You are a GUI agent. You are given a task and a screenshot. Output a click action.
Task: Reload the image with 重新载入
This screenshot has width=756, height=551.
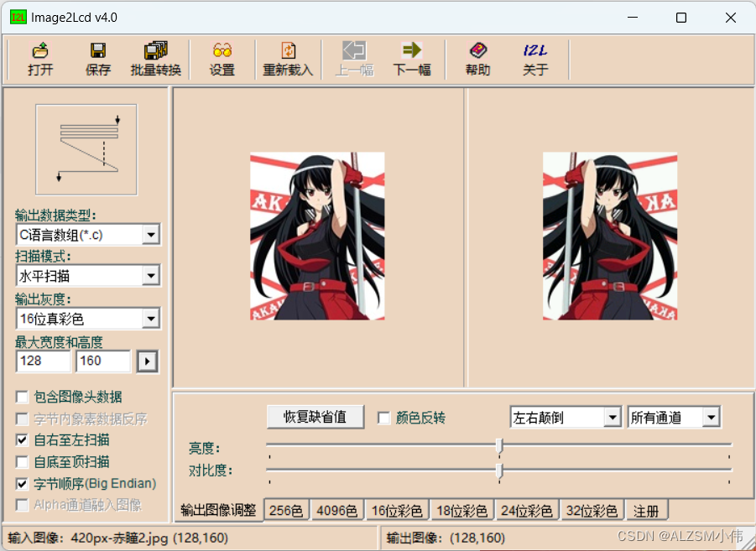[288, 59]
